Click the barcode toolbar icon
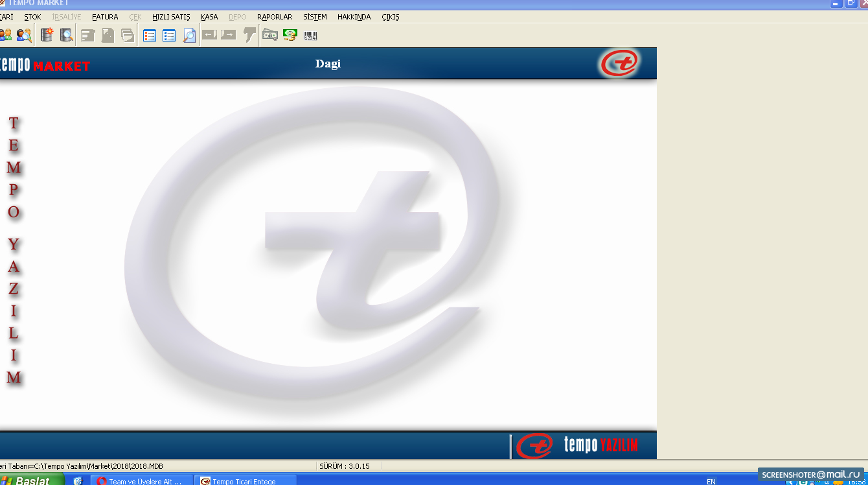The width and height of the screenshot is (868, 485). point(310,35)
